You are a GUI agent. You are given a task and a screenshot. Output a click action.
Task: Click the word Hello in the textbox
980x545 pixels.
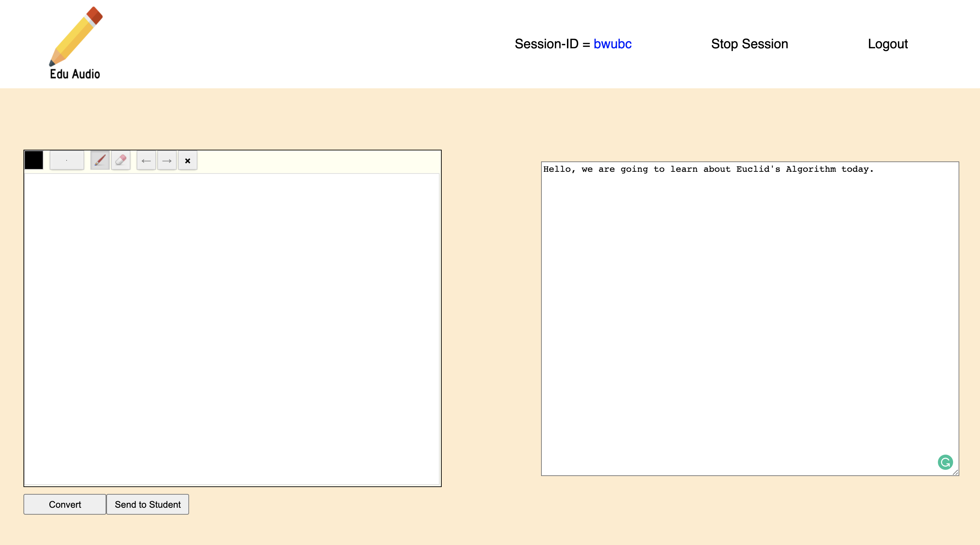[557, 169]
